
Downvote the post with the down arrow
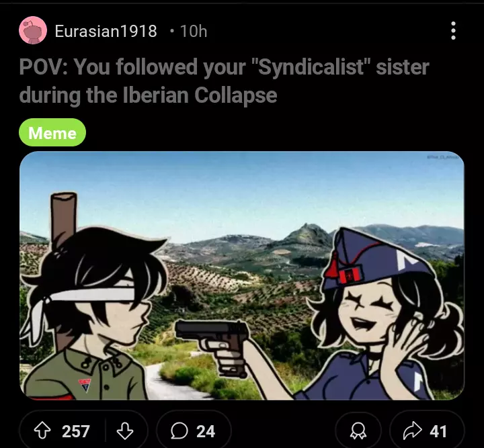[125, 431]
